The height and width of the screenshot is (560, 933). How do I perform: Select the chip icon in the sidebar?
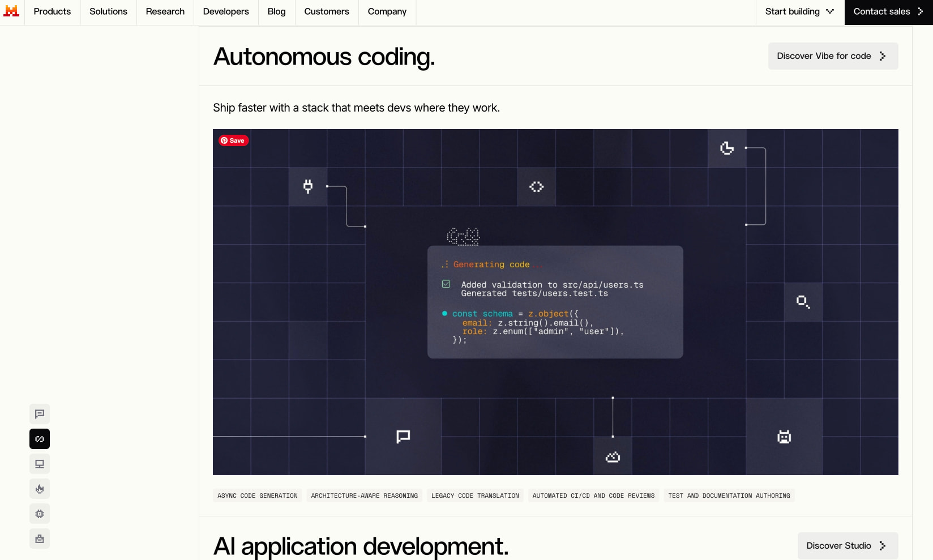point(40,514)
